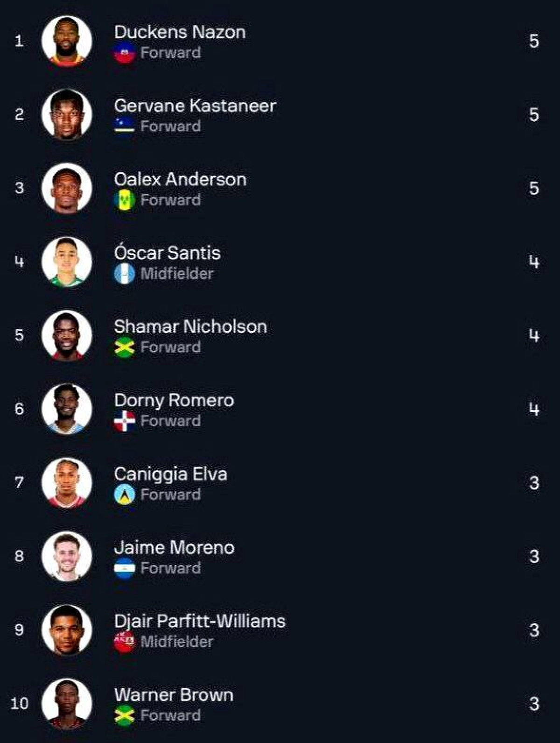Click the Haiti flag icon under Duckens Nazon

pos(125,53)
